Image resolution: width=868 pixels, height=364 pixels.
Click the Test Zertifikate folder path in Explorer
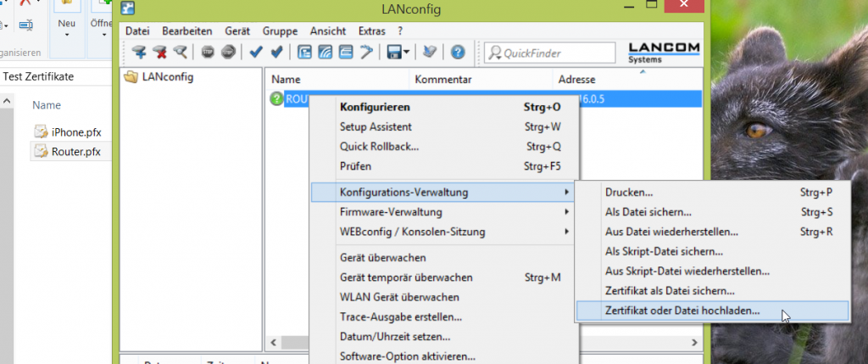click(38, 77)
